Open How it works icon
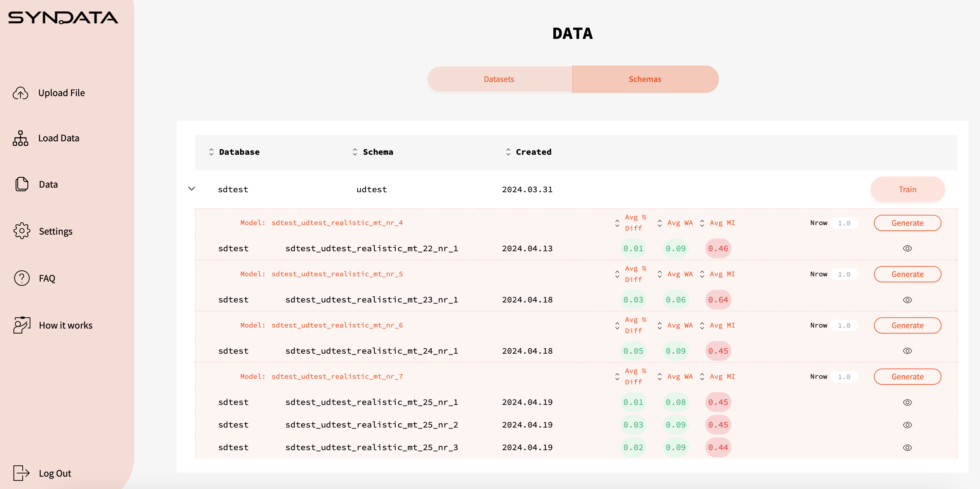 [x=22, y=325]
